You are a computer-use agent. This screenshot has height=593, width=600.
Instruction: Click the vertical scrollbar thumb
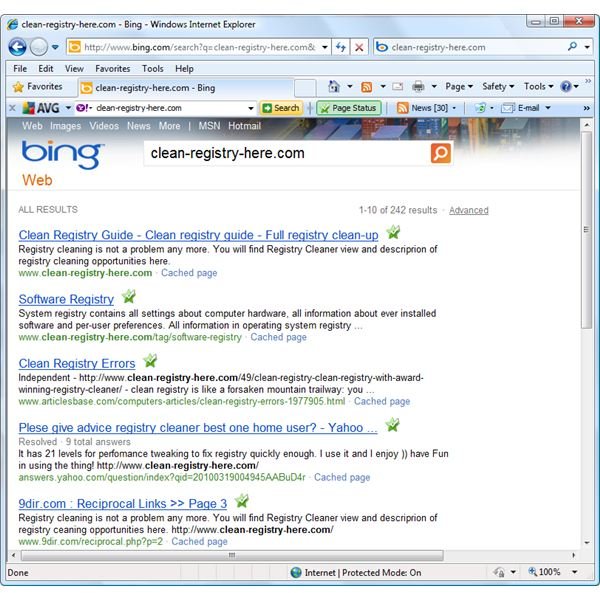pos(586,230)
